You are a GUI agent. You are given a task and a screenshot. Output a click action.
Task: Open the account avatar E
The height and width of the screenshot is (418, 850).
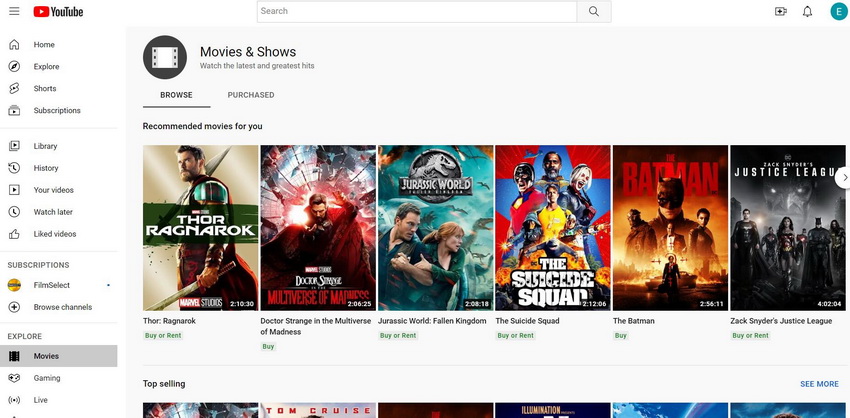point(839,11)
